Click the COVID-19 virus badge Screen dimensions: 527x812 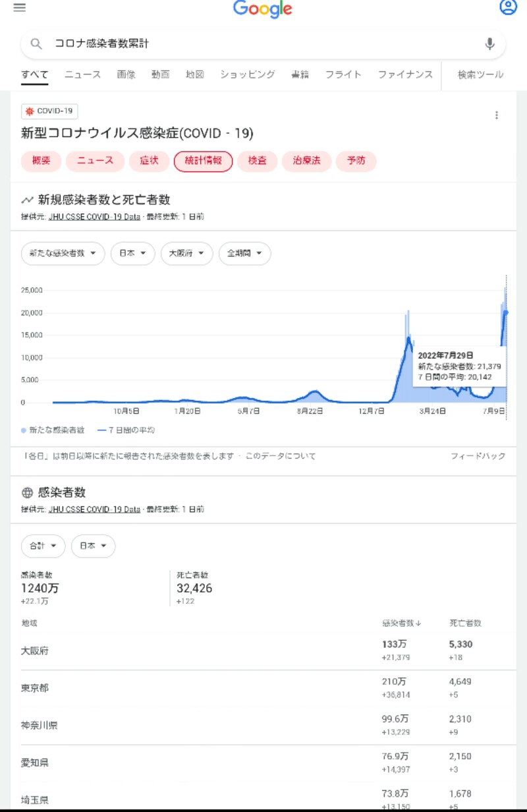coord(49,111)
